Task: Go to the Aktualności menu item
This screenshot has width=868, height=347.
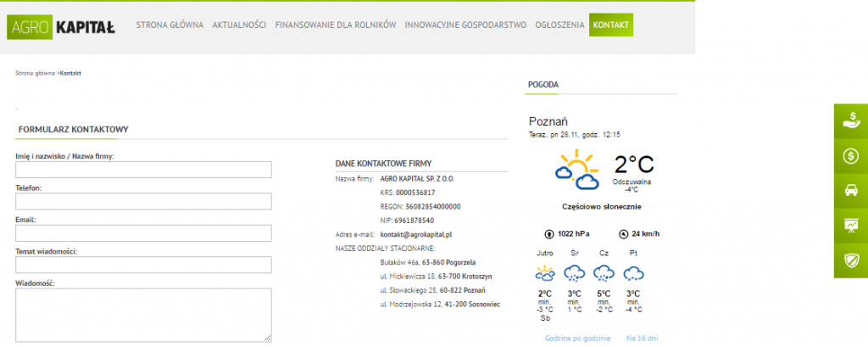Action: pos(239,25)
